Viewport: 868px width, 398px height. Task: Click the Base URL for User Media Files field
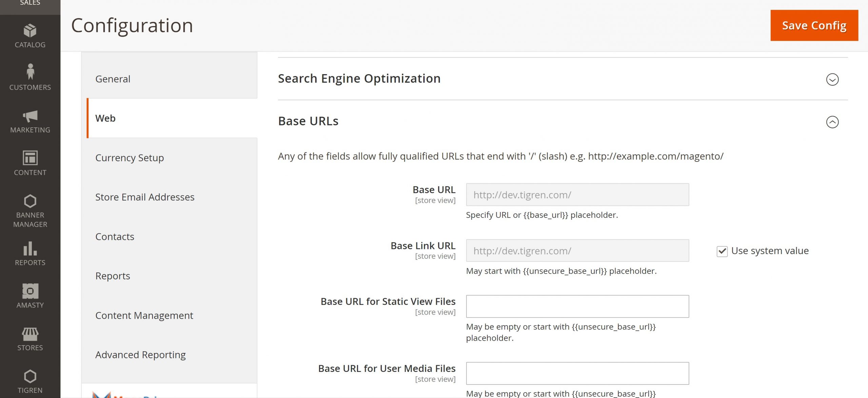(x=577, y=373)
